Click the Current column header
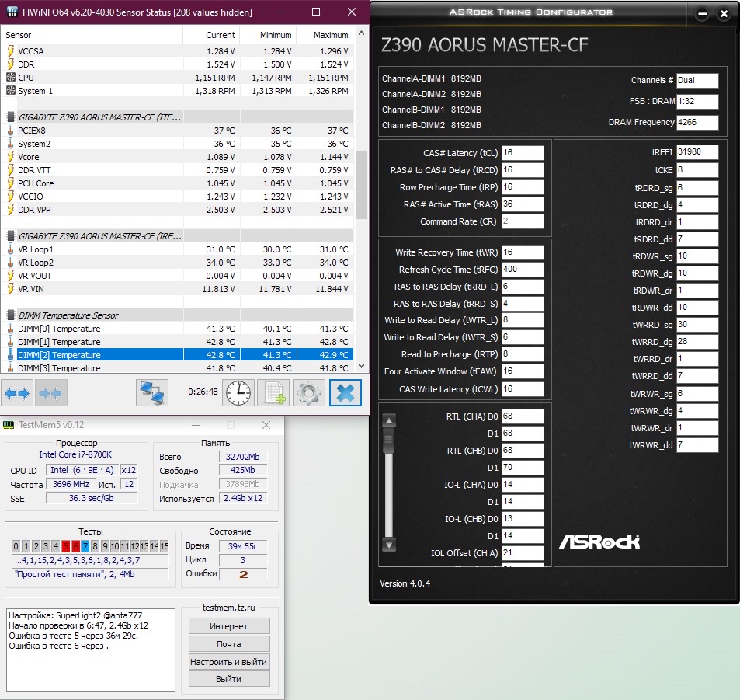This screenshot has height=700, width=740. click(x=211, y=35)
